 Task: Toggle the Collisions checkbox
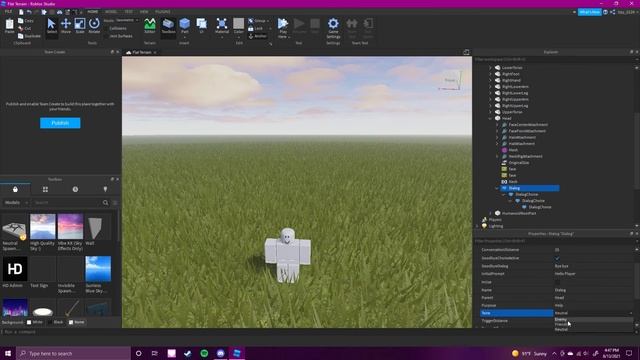pos(107,29)
